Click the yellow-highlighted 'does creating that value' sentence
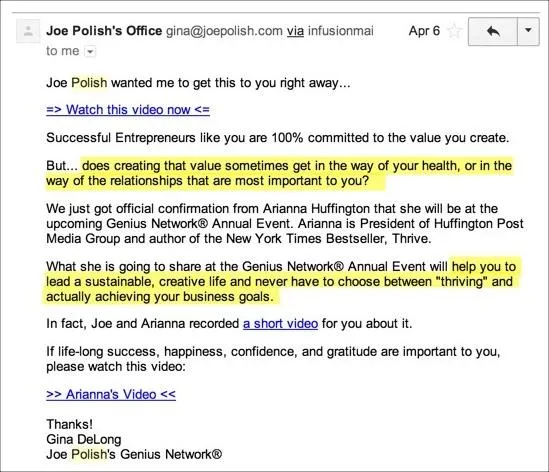Screen dimensions: 549x472 pyautogui.click(x=279, y=173)
